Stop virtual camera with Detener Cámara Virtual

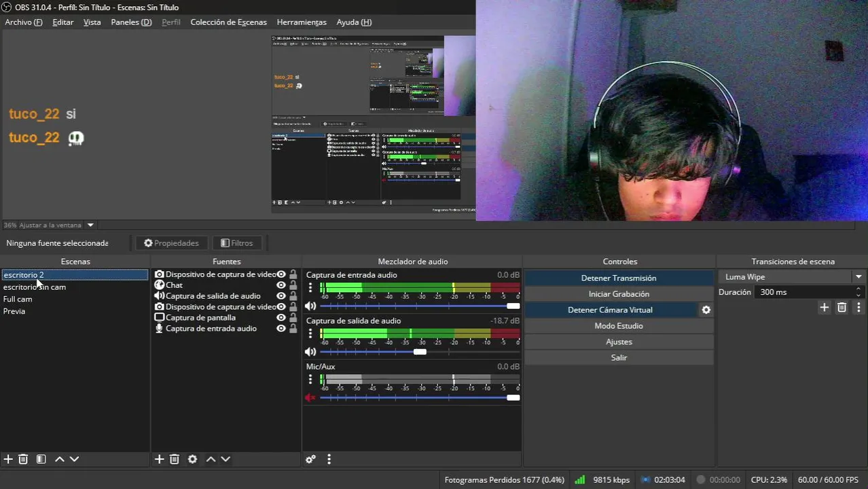tap(610, 310)
